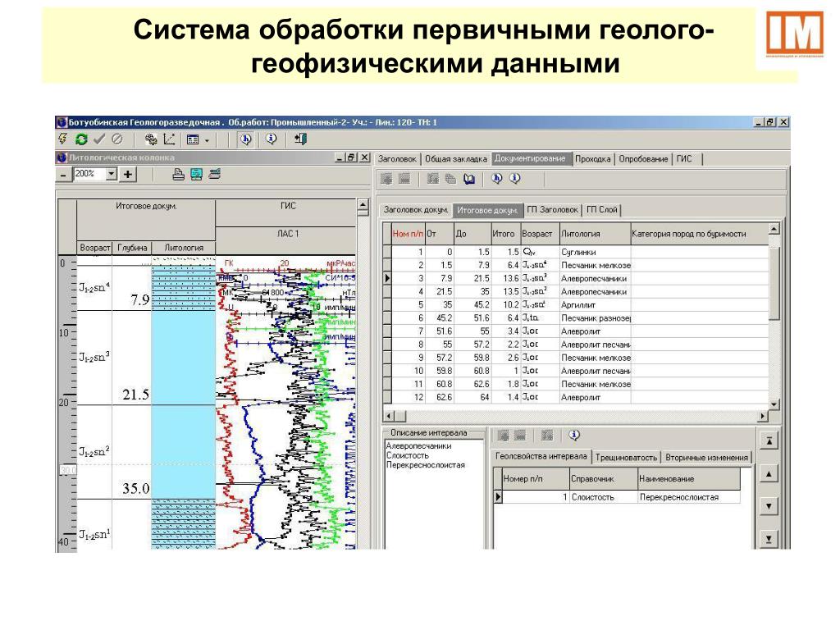Click third greyed grid icon in documentation toolbar
840x630 pixels.
point(432,178)
